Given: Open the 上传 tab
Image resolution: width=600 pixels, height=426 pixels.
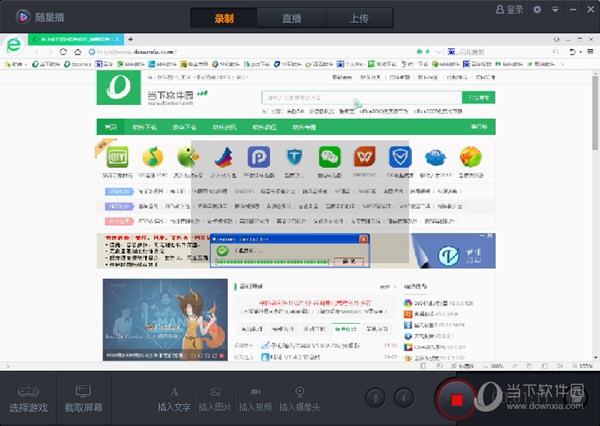Looking at the screenshot, I should pos(359,18).
